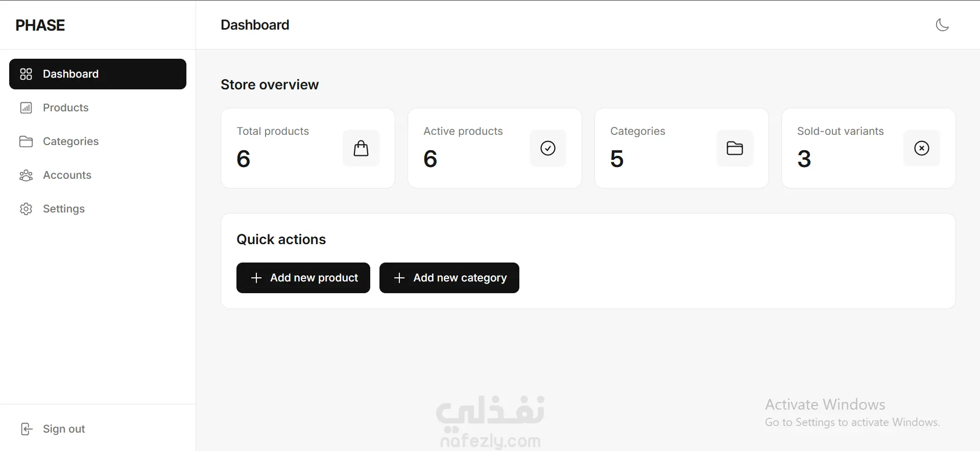Click the Settings gear icon in the sidebar

[x=26, y=209]
